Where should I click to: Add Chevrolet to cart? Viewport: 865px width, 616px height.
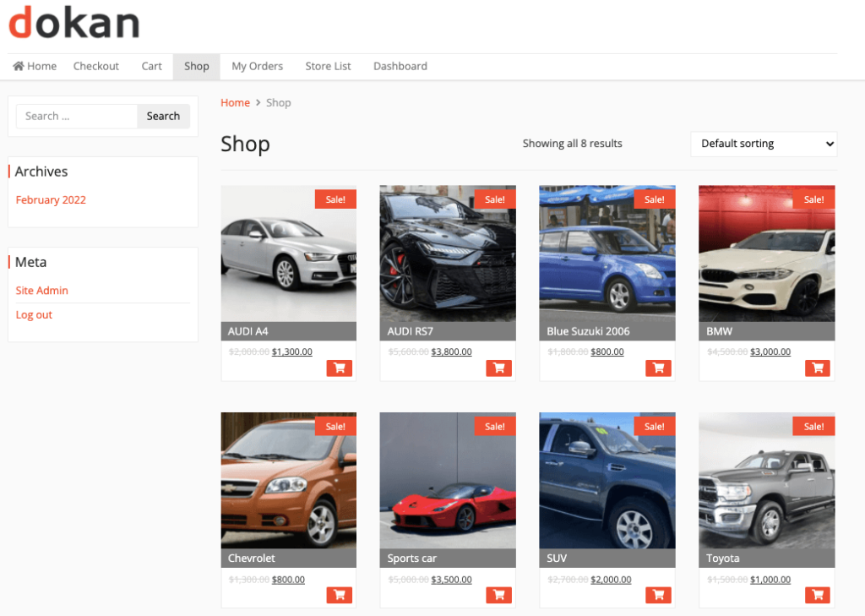[x=340, y=595]
